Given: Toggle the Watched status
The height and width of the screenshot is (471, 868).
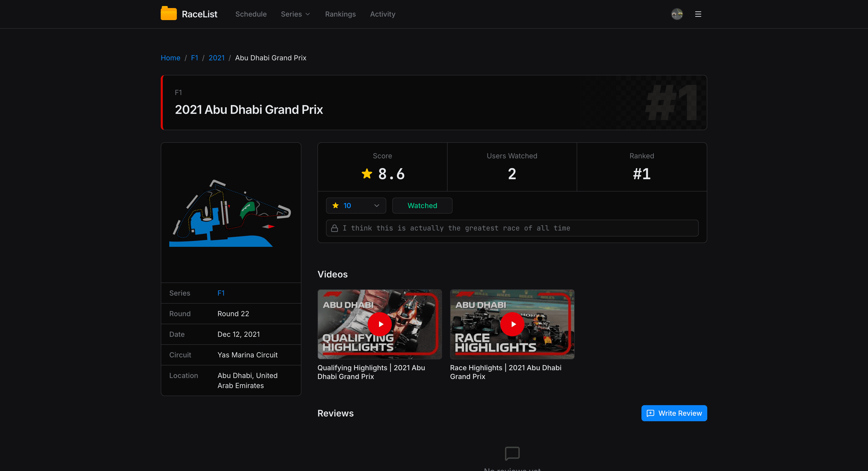Looking at the screenshot, I should coord(422,205).
